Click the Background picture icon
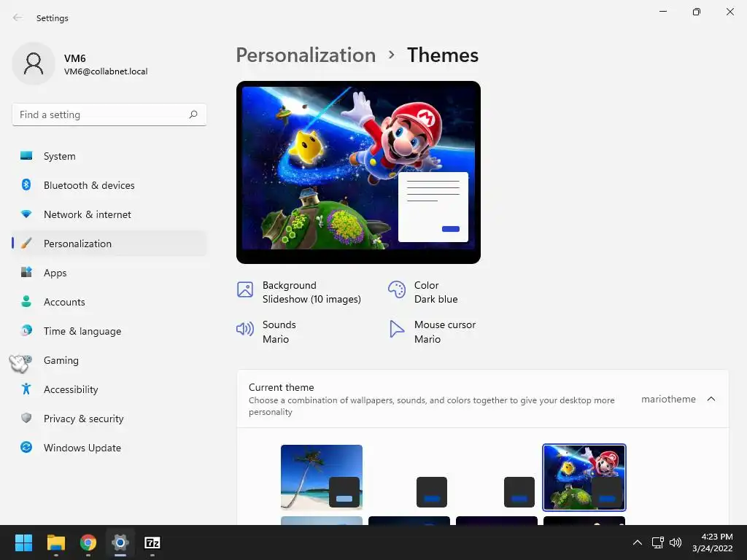 (x=245, y=289)
